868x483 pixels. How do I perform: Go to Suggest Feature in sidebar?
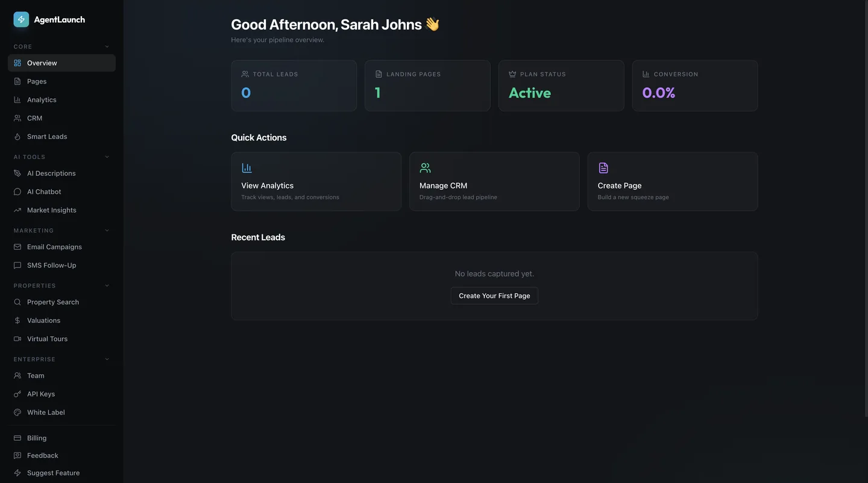[x=61, y=473]
